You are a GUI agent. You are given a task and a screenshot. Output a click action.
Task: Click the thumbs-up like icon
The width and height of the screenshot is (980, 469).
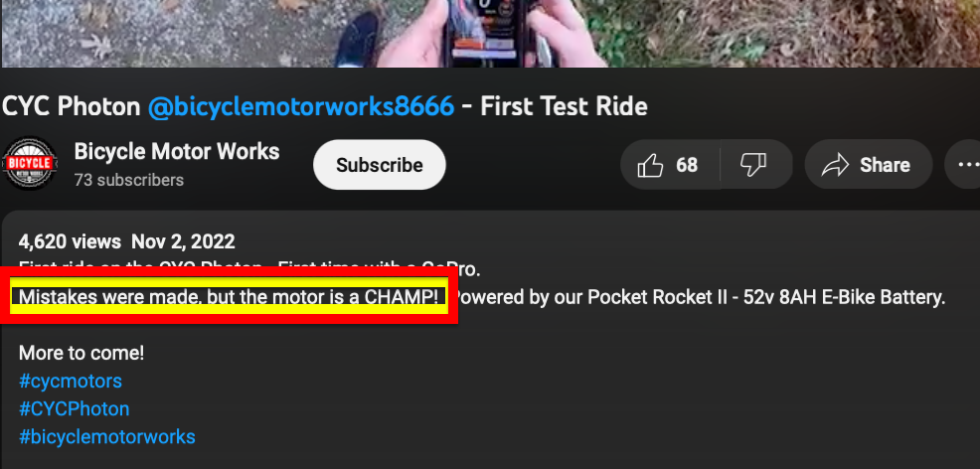pyautogui.click(x=650, y=166)
